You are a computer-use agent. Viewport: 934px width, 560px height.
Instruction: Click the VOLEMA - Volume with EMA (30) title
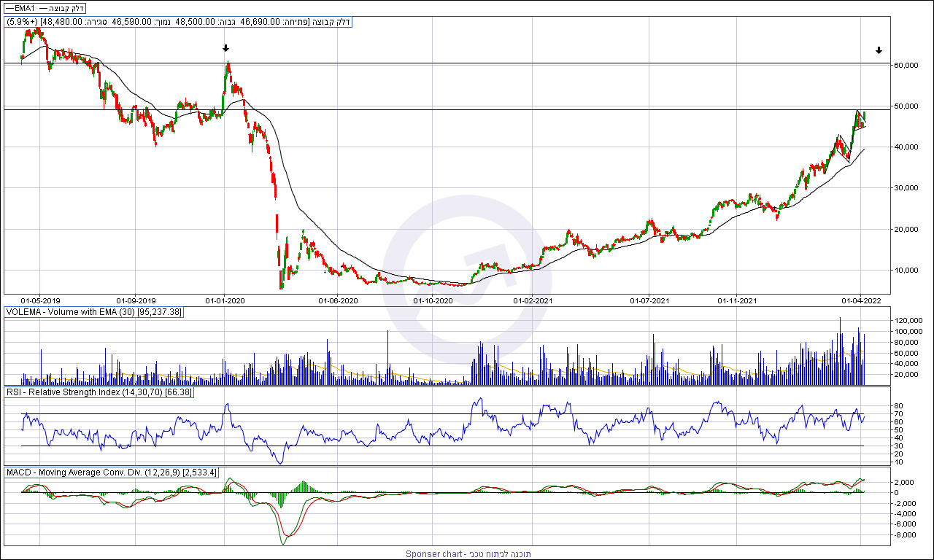point(94,312)
